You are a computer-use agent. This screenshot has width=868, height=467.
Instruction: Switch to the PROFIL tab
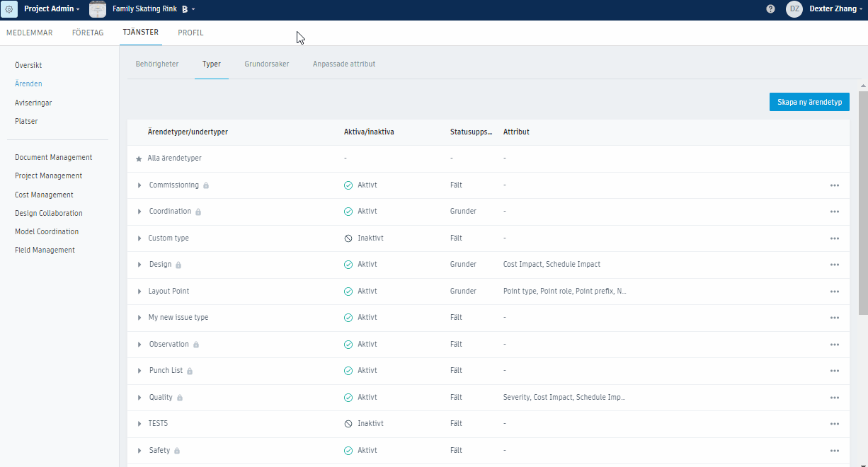click(x=190, y=33)
